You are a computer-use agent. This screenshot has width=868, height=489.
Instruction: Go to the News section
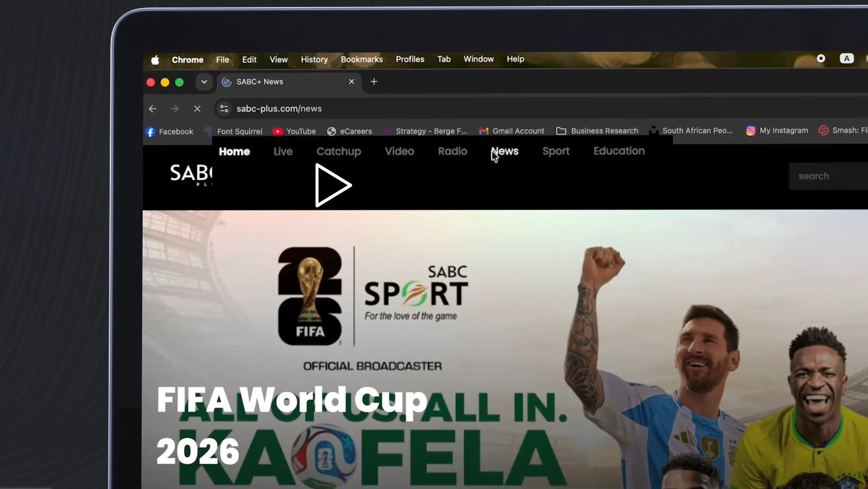(x=505, y=151)
